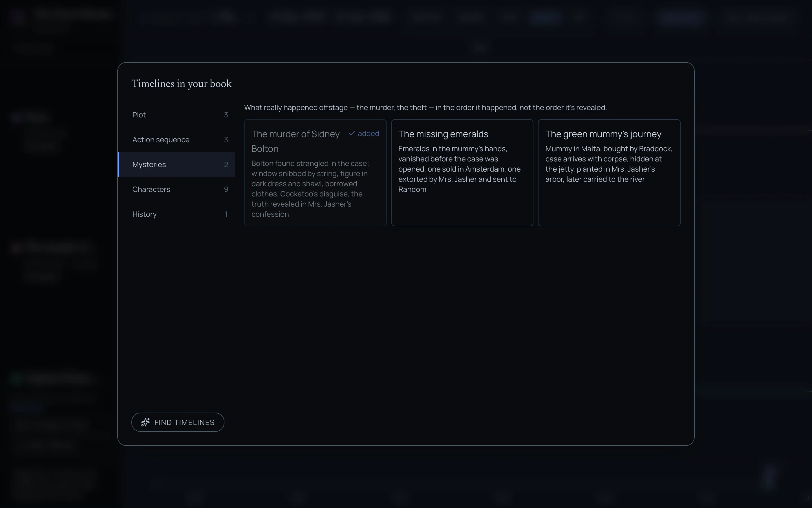Click the murder of Sidney Bolton card
Viewport: 812px width, 508px height.
pyautogui.click(x=315, y=173)
